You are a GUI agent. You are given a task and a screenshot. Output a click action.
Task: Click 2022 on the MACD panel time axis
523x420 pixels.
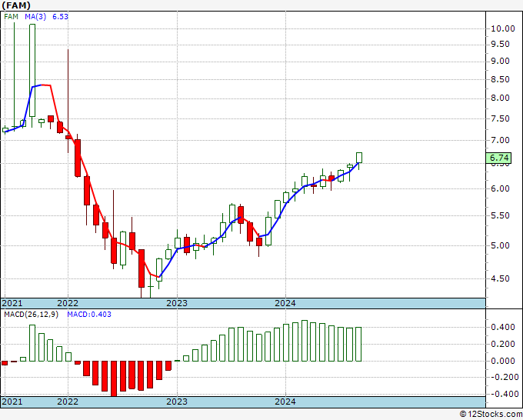[x=68, y=402]
